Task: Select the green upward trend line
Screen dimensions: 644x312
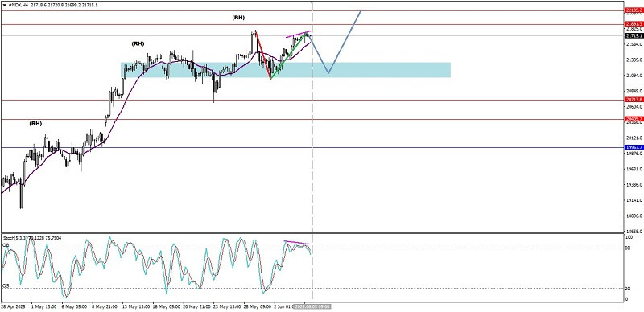Action: (x=289, y=56)
